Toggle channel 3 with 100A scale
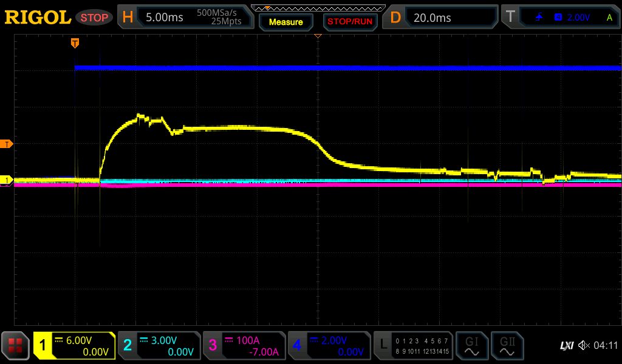The width and height of the screenshot is (622, 364). click(x=244, y=346)
